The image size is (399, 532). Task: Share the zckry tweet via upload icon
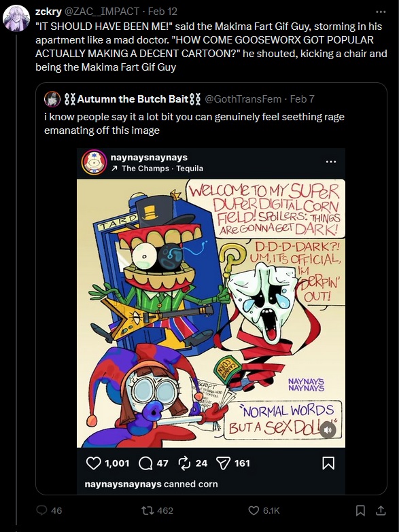pos(381,510)
